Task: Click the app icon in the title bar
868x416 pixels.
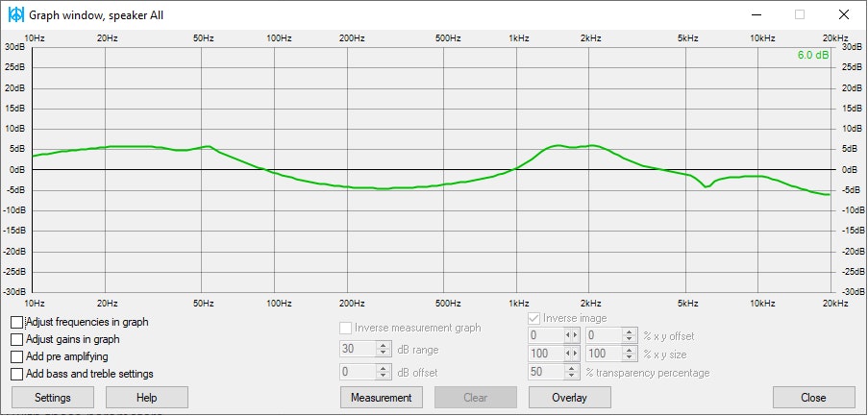Action: [x=16, y=14]
